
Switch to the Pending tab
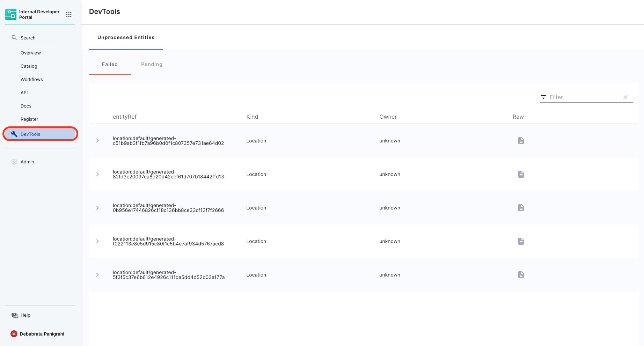point(152,64)
